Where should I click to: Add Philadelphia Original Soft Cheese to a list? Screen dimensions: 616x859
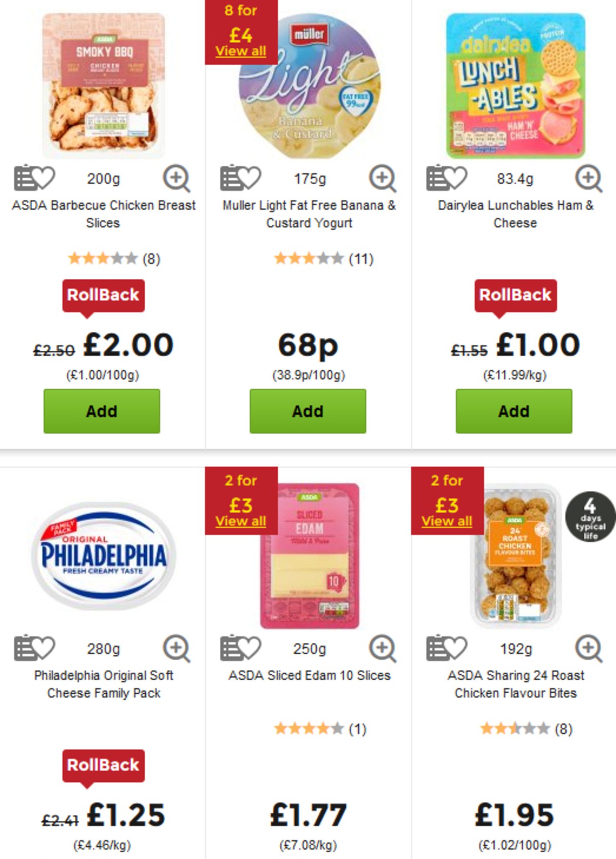23,648
